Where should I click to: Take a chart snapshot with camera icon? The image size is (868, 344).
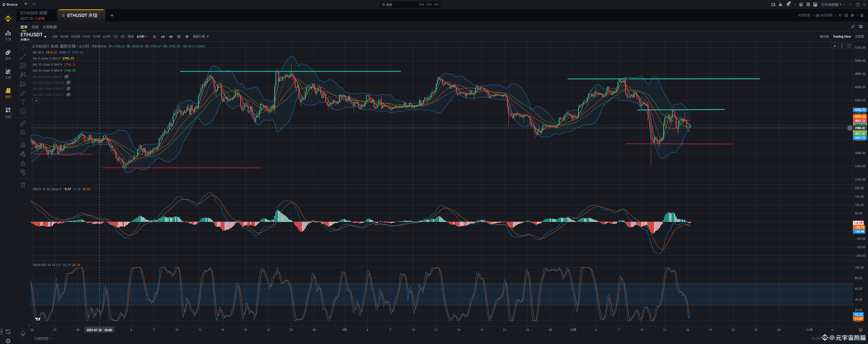point(171,36)
